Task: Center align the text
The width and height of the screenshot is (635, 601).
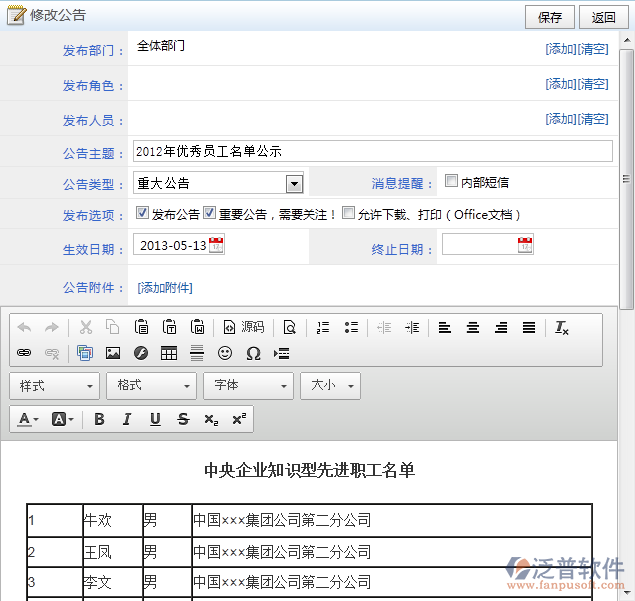Action: [x=473, y=327]
